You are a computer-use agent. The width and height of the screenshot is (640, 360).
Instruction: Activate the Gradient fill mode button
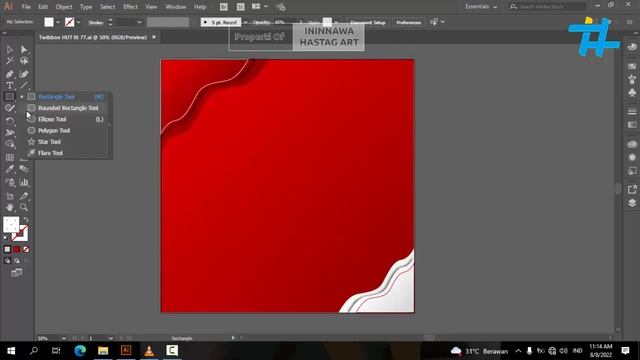click(x=17, y=249)
